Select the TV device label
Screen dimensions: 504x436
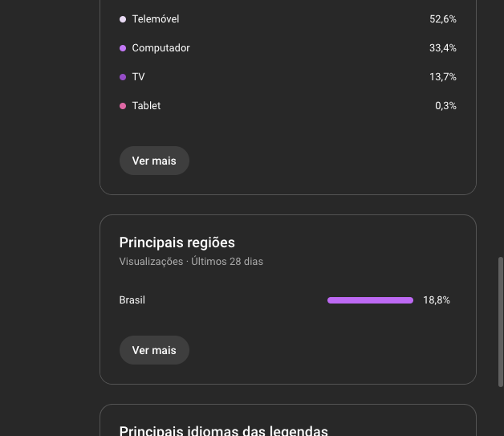tap(138, 77)
